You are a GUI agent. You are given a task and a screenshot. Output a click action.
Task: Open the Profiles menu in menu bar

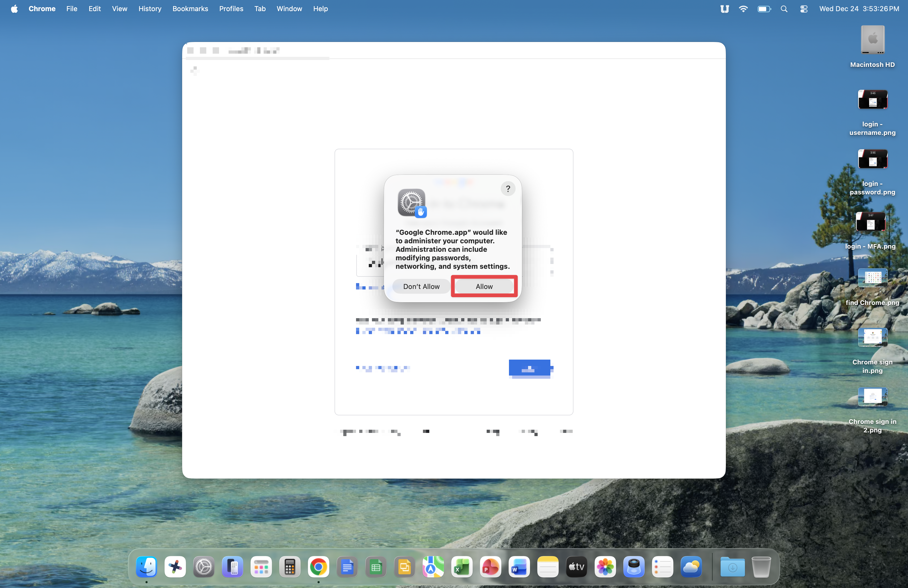click(231, 8)
